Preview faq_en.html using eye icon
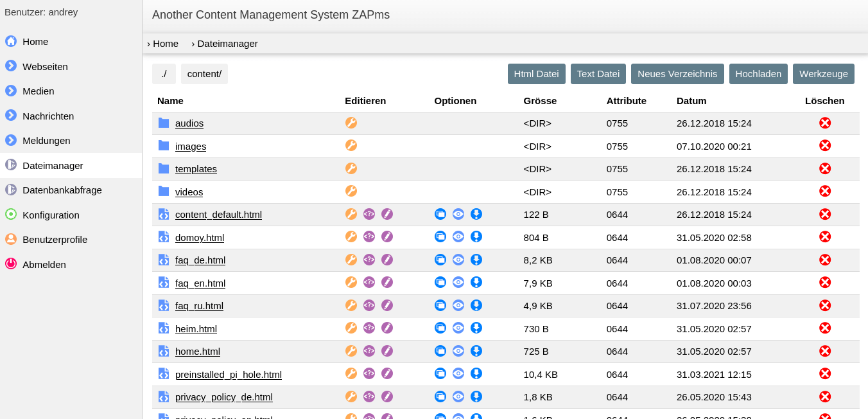Viewport: 868px width, 419px height. [458, 282]
